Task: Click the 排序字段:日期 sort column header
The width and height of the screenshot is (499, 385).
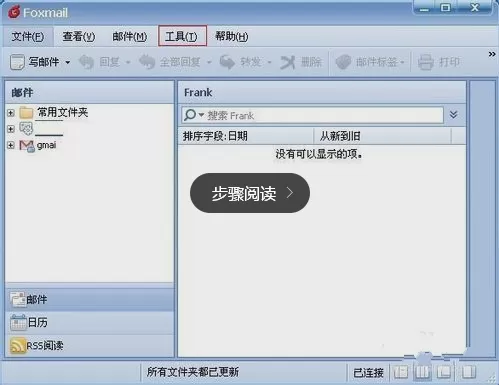Action: click(246, 136)
